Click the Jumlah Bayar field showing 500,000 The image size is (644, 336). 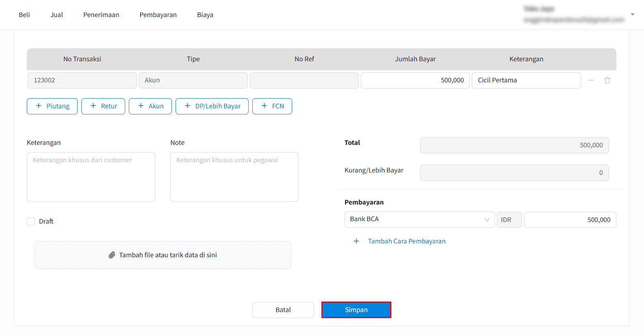tap(415, 80)
